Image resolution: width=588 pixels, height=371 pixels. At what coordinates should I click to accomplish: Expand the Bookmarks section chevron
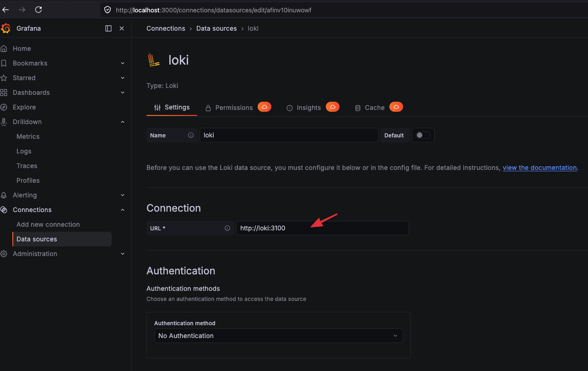(123, 63)
